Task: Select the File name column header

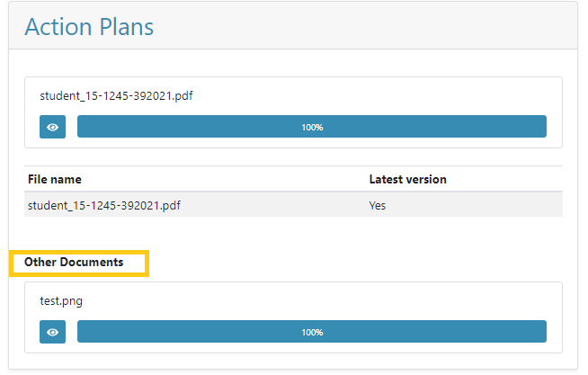Action: coord(55,179)
